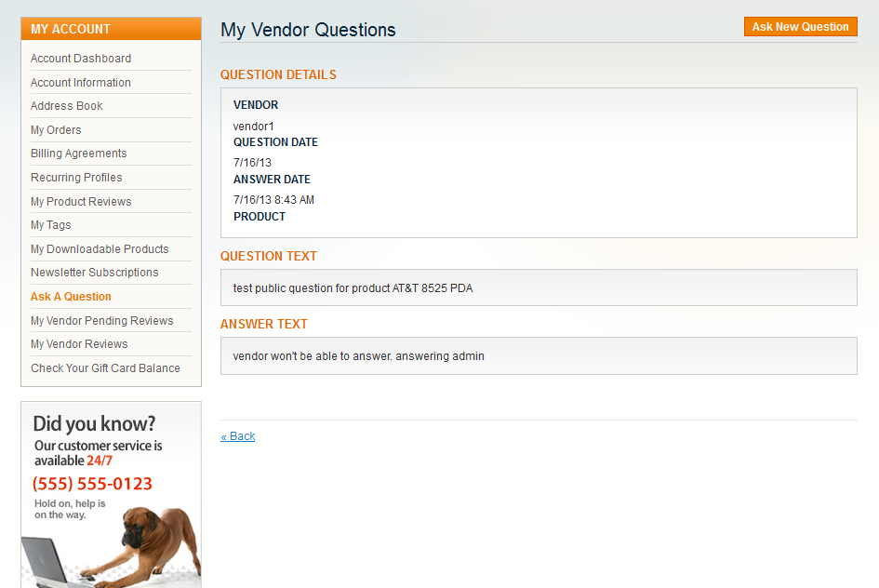View My Vendor Reviews

click(79, 344)
